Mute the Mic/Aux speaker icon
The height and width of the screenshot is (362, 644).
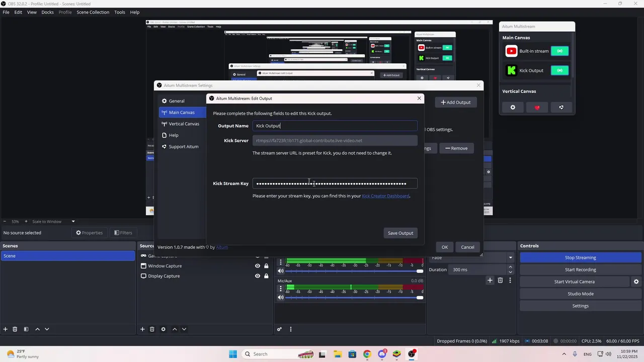coord(281,297)
